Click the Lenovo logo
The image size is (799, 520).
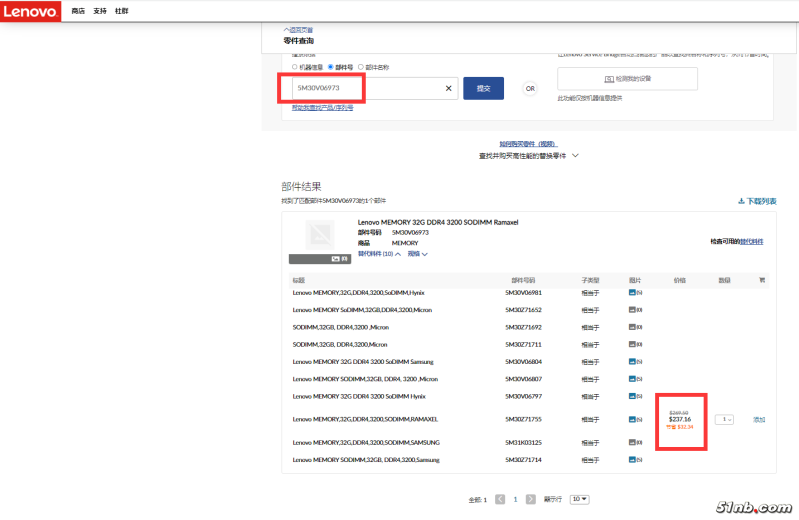click(30, 11)
